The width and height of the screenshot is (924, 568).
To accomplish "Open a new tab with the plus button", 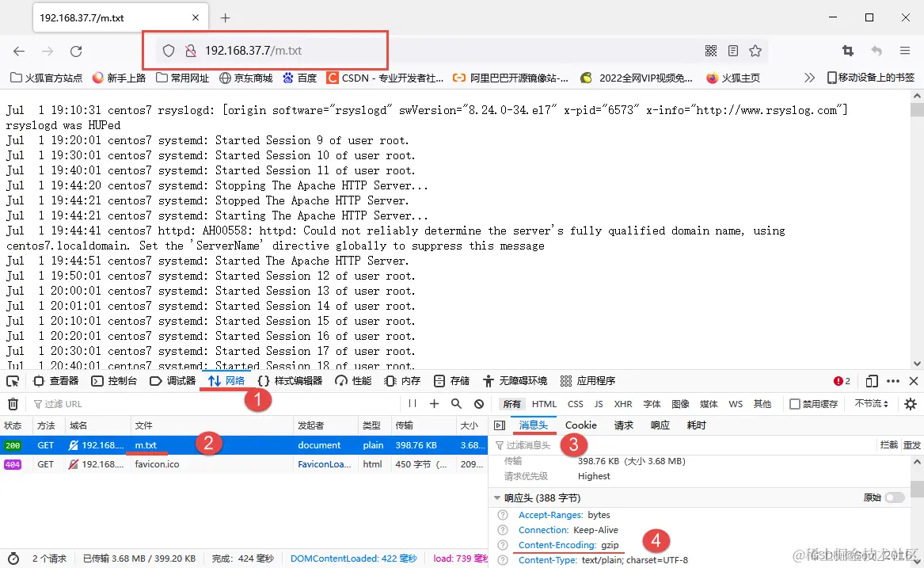I will [x=225, y=17].
